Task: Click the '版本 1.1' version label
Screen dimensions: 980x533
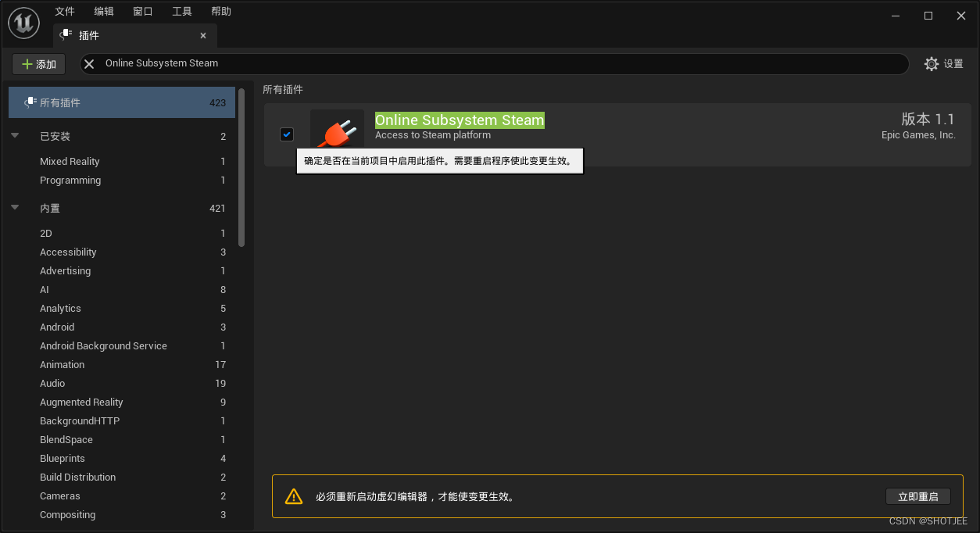Action: coord(928,119)
